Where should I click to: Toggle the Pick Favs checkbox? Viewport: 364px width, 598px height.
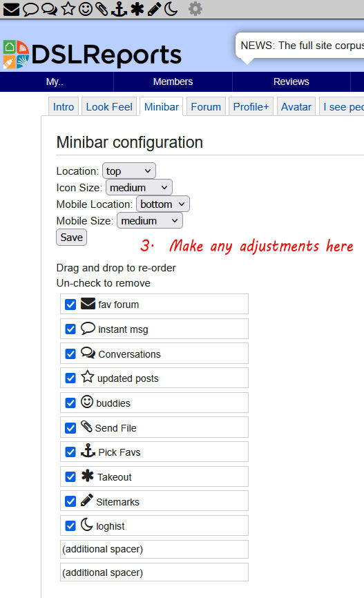[x=70, y=452]
